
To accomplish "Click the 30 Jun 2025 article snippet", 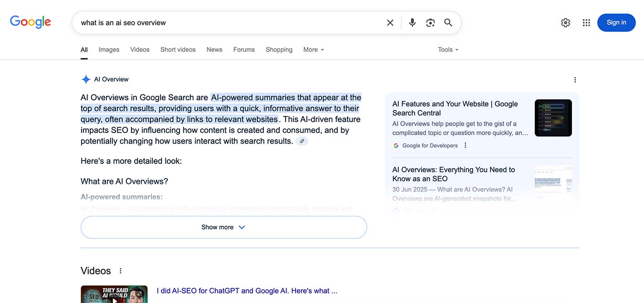I will pos(455,194).
